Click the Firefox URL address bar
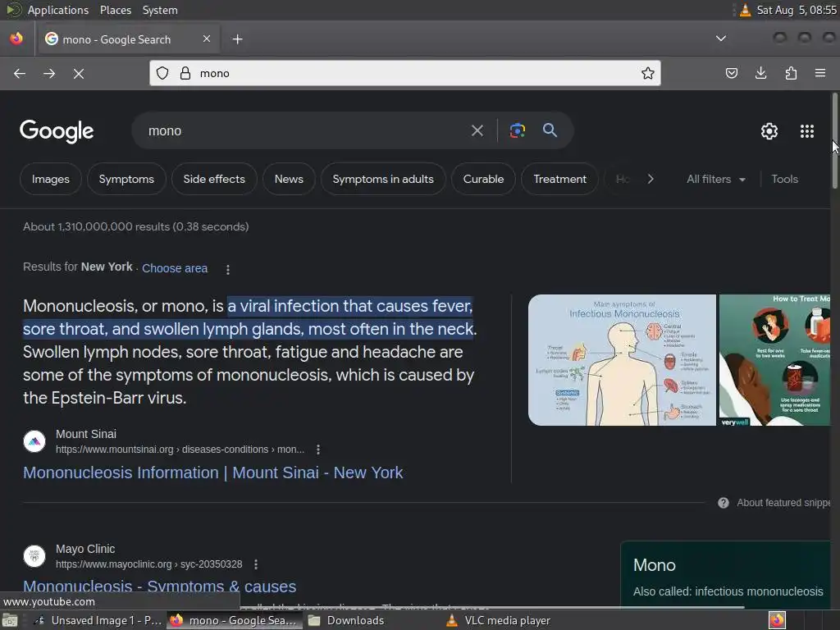This screenshot has height=630, width=840. (405, 73)
